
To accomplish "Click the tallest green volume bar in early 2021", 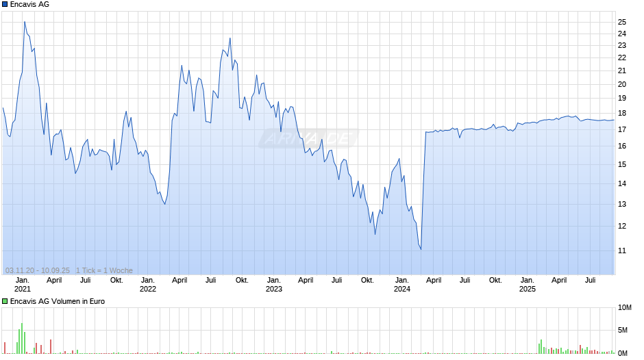I will pyautogui.click(x=22, y=338).
